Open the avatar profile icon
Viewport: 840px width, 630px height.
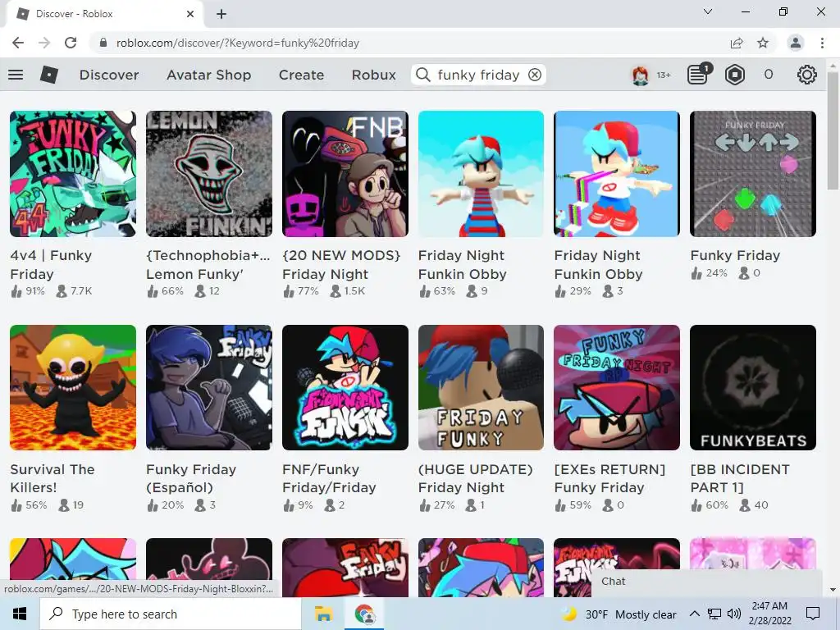[640, 75]
